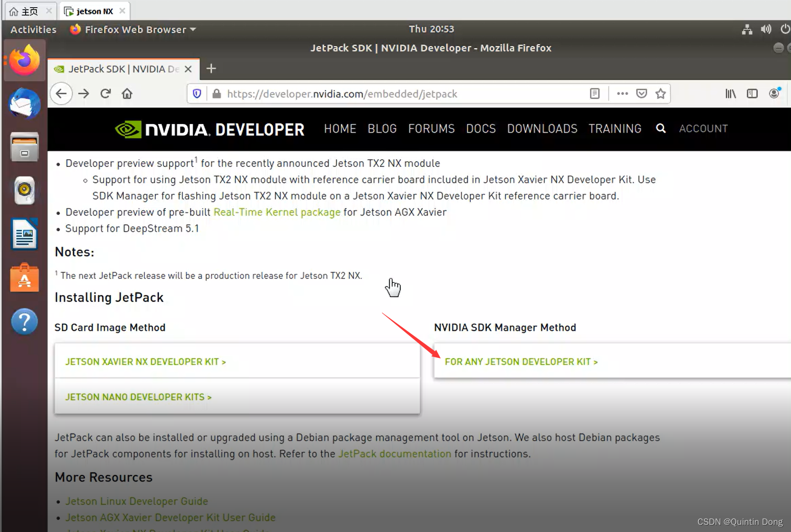The height and width of the screenshot is (532, 791).
Task: Open the network status icon
Action: pyautogui.click(x=747, y=29)
